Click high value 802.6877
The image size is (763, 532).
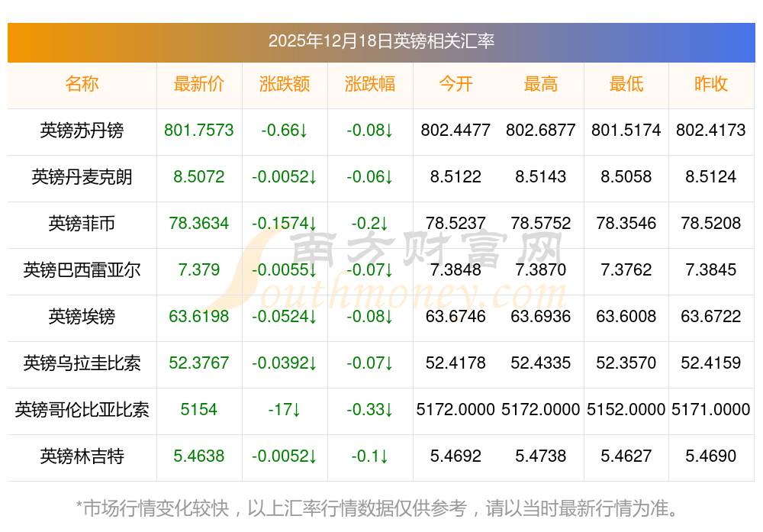(x=541, y=131)
